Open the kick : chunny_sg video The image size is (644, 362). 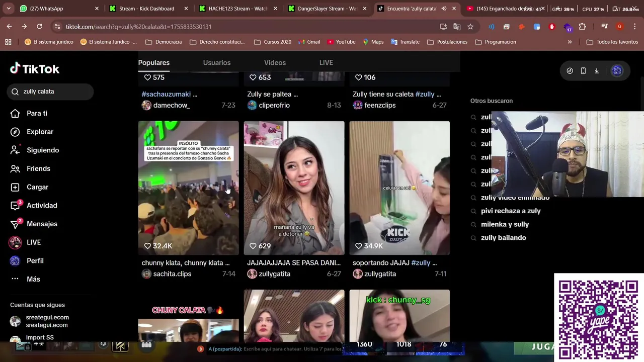pos(399,316)
